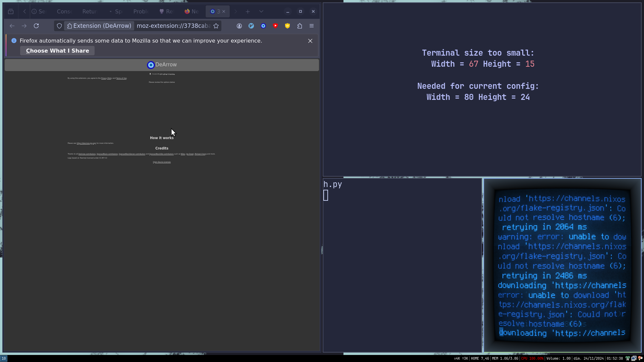The image size is (644, 362).
Task: Open the DeArrow contributors link
Action: pyautogui.click(x=87, y=154)
